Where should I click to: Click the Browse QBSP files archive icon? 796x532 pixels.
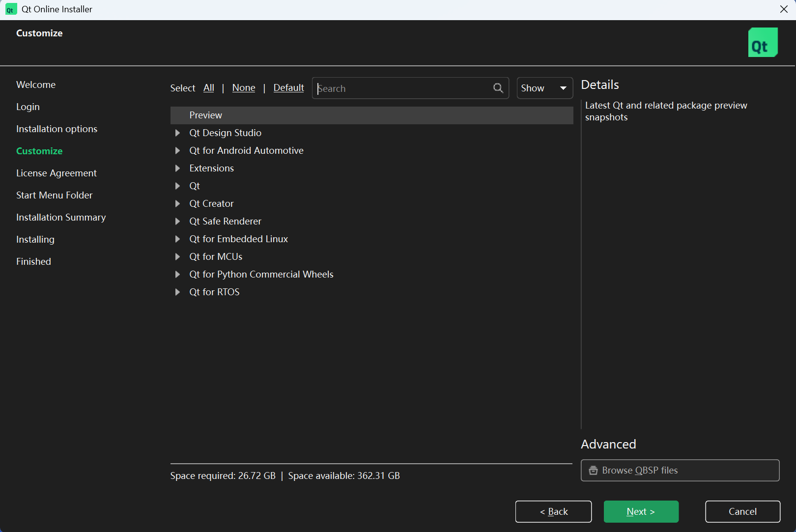(593, 470)
